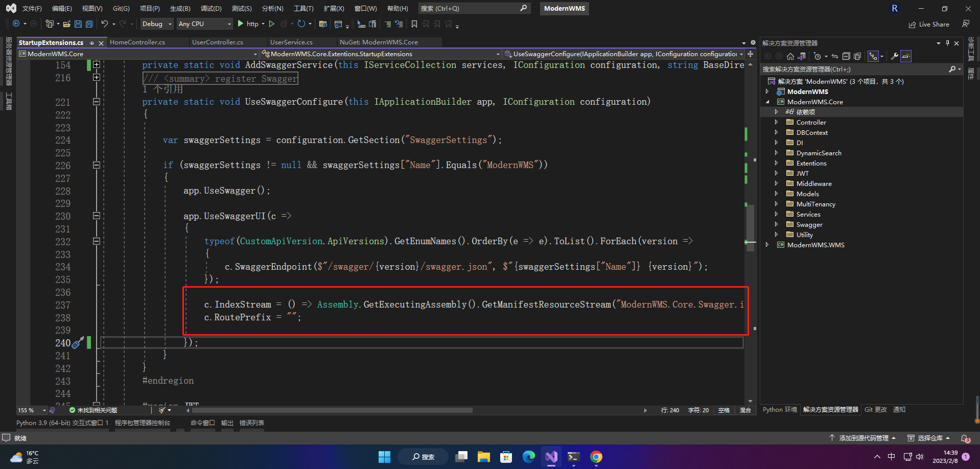Toggle the nested view button in Solution Explorer
This screenshot has height=469, width=980.
[x=873, y=56]
